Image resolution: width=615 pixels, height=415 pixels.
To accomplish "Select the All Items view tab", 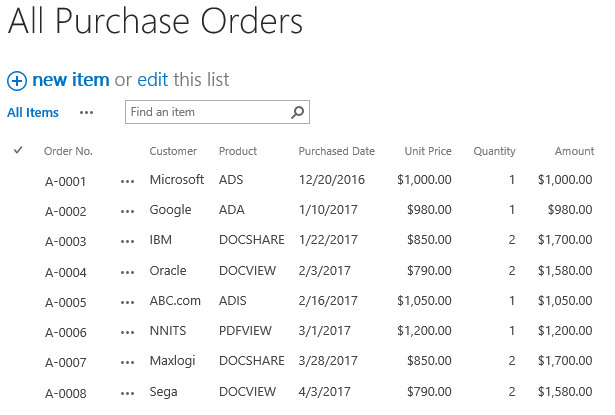I will [x=33, y=113].
